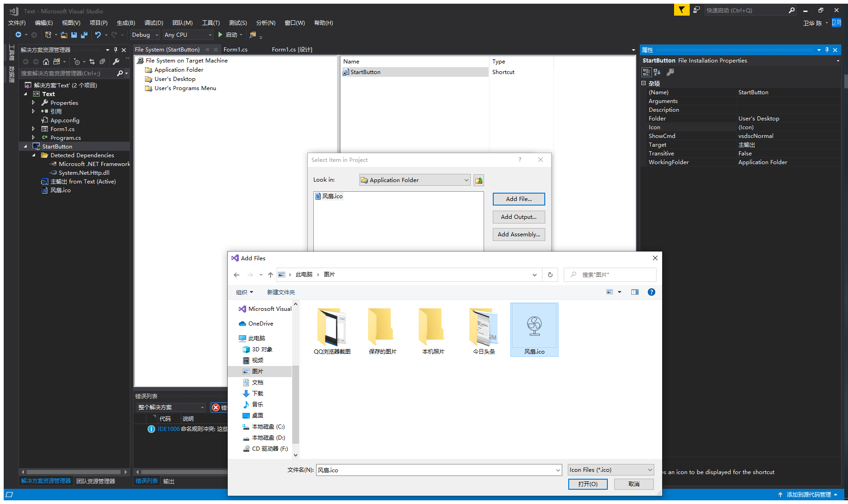Click the feedback icon beside Quick Launch
This screenshot has width=848, height=504.
point(697,10)
